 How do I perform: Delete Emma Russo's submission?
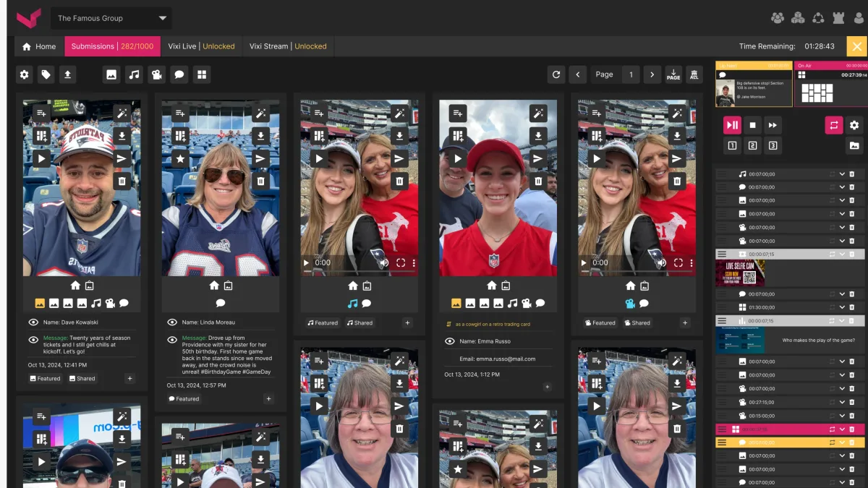coord(539,181)
